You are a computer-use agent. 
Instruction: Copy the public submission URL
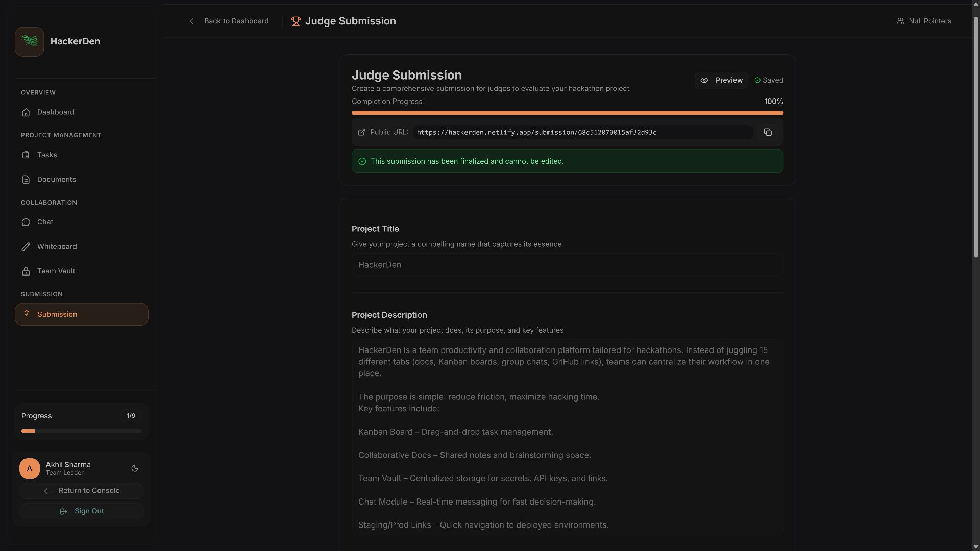click(767, 132)
